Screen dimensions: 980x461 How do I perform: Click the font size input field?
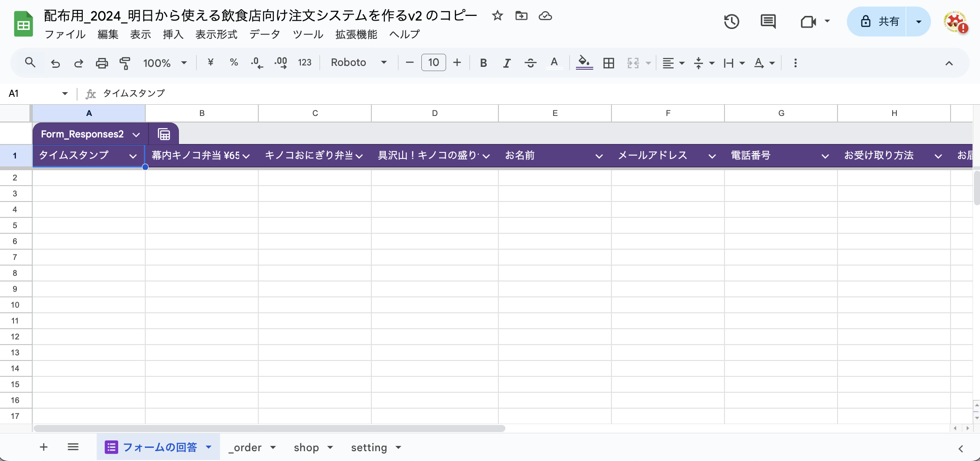tap(433, 63)
